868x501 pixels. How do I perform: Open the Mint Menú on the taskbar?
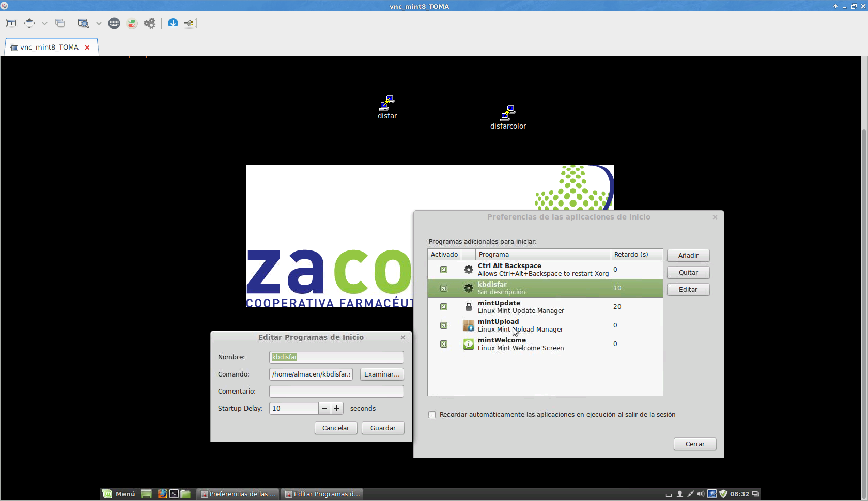119,494
